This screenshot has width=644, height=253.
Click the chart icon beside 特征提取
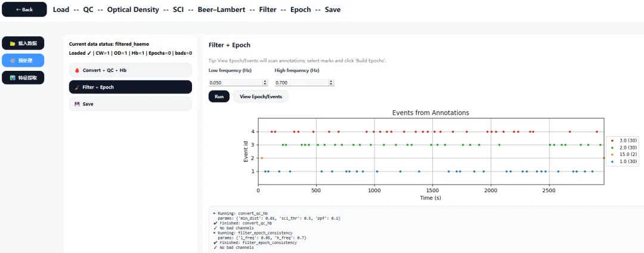tap(13, 77)
